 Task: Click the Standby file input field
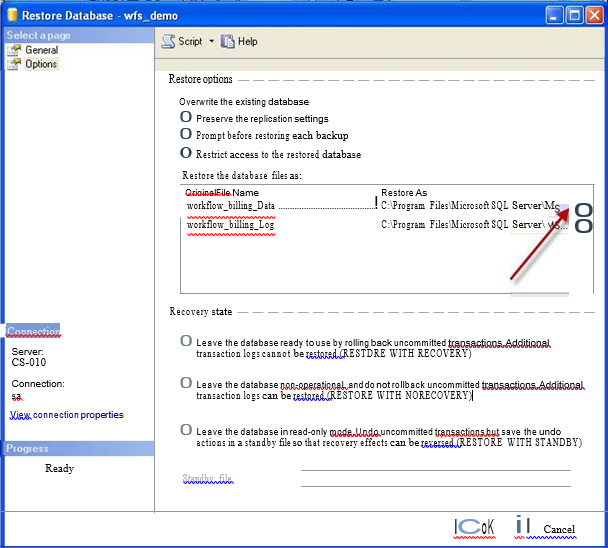(436, 478)
